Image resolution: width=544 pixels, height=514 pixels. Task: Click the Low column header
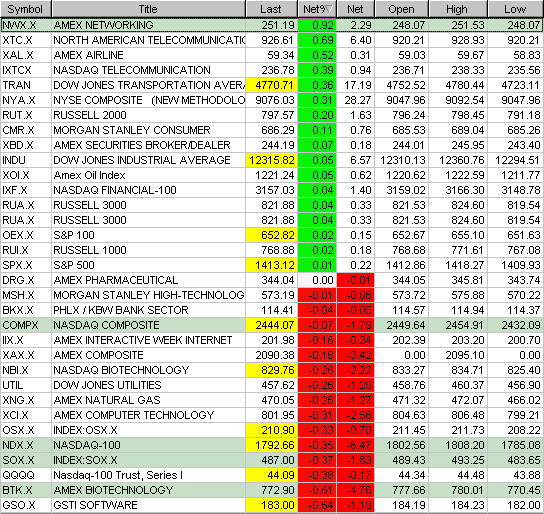516,9
